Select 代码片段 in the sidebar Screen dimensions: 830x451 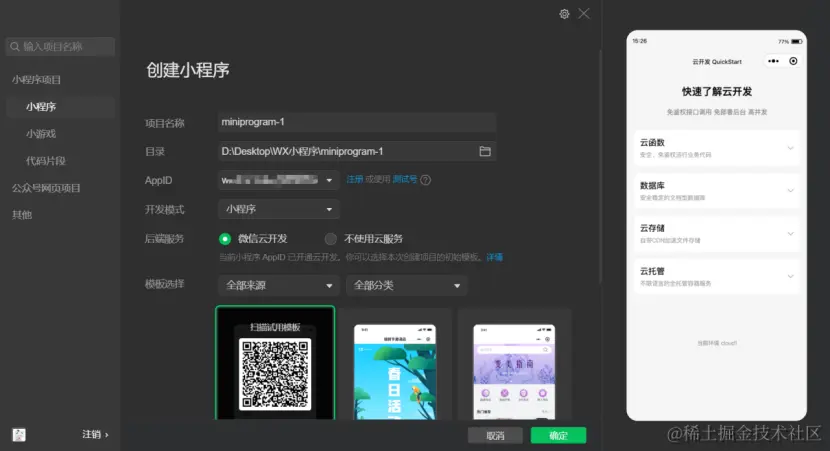pyautogui.click(x=46, y=161)
